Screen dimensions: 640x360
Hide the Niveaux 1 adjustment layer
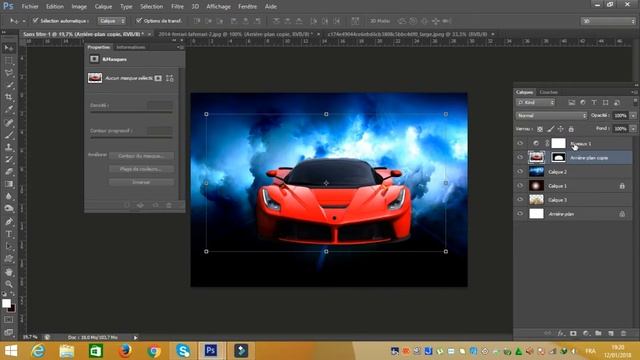[x=520, y=143]
